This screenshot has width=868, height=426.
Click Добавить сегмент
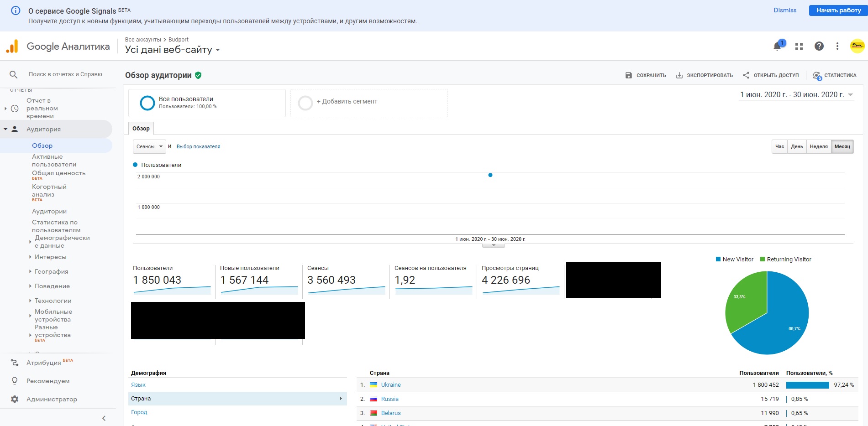[x=347, y=101]
